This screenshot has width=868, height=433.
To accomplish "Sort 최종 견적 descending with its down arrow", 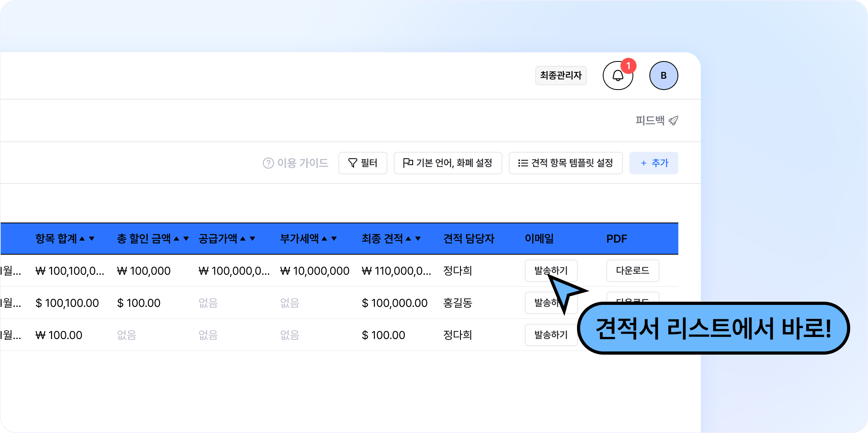I will (418, 239).
